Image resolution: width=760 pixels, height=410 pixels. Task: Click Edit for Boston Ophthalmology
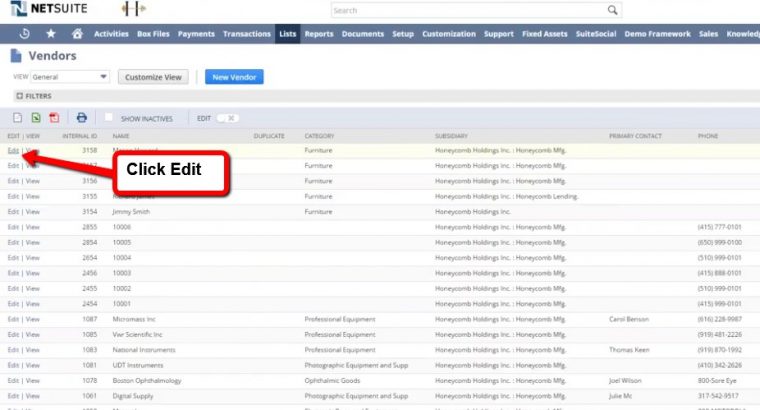coord(13,380)
